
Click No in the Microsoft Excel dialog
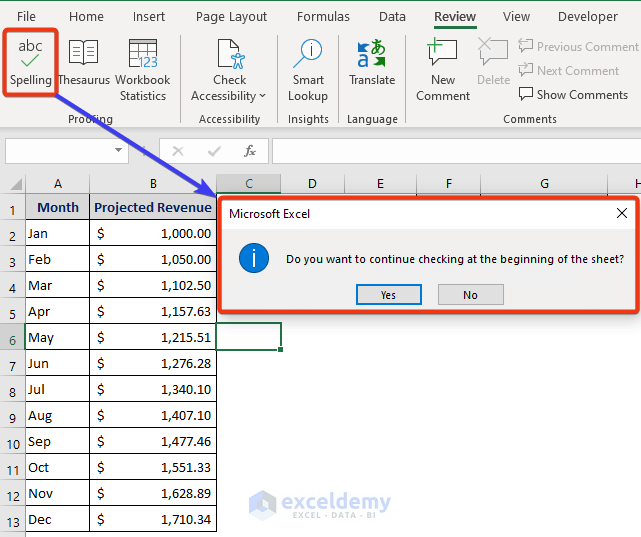pos(471,295)
